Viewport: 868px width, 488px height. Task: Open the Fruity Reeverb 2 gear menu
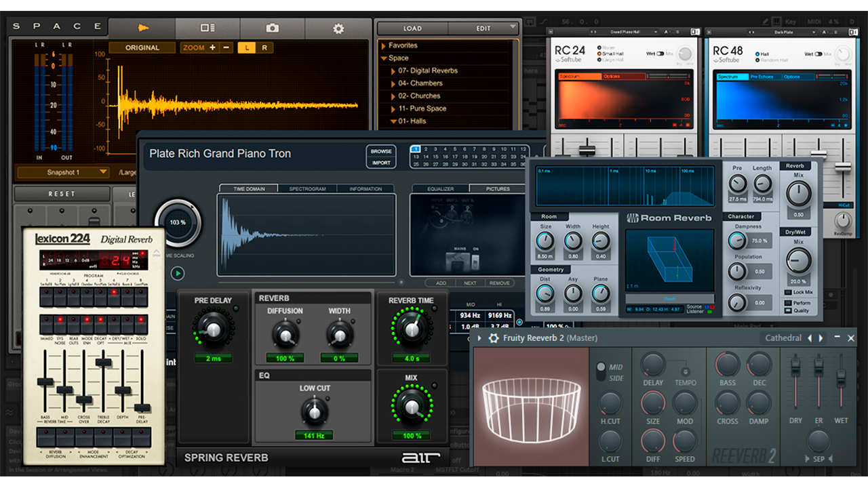click(494, 338)
